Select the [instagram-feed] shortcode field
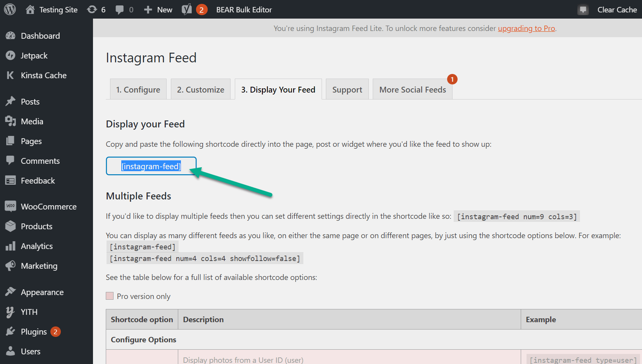This screenshot has width=642, height=364. pyautogui.click(x=151, y=166)
